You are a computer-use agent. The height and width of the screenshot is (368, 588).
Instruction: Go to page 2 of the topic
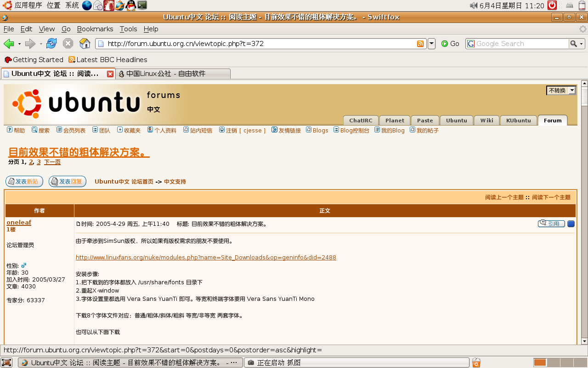point(31,162)
